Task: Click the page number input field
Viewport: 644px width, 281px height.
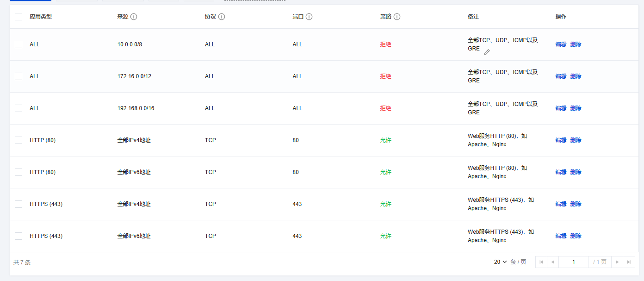Action: [573, 262]
